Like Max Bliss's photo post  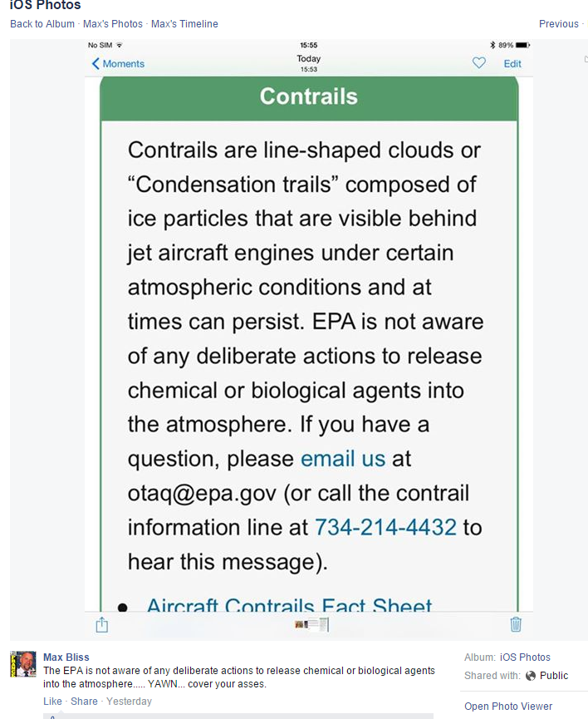pyautogui.click(x=52, y=702)
